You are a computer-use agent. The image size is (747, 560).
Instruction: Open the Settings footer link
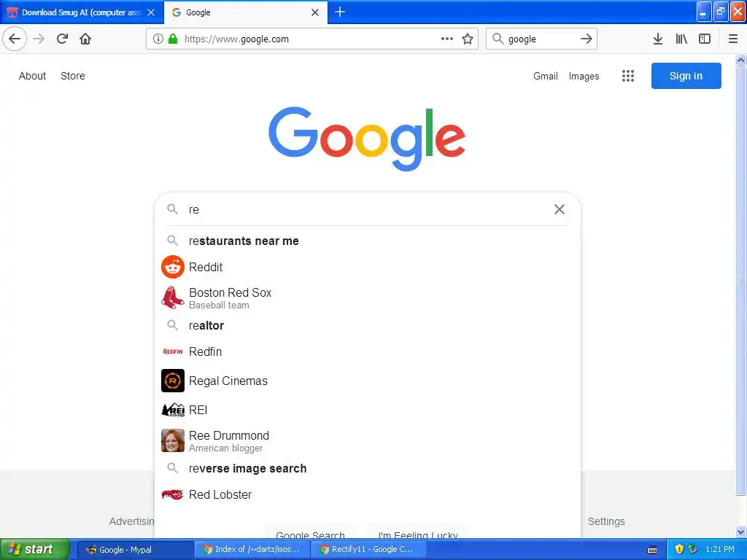point(606,521)
